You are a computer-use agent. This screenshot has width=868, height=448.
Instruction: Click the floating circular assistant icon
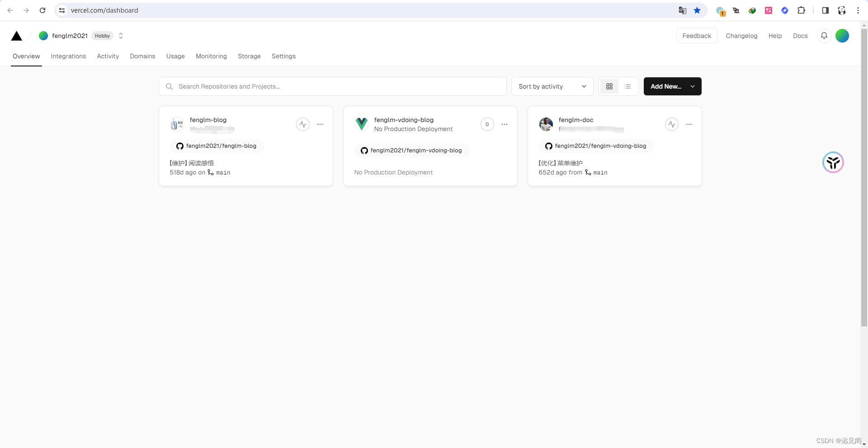click(x=833, y=162)
